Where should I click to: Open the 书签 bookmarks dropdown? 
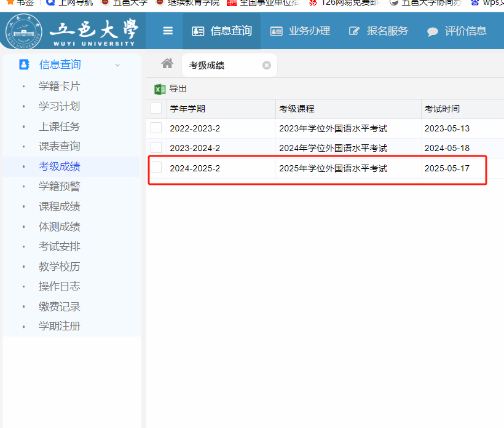20,2
